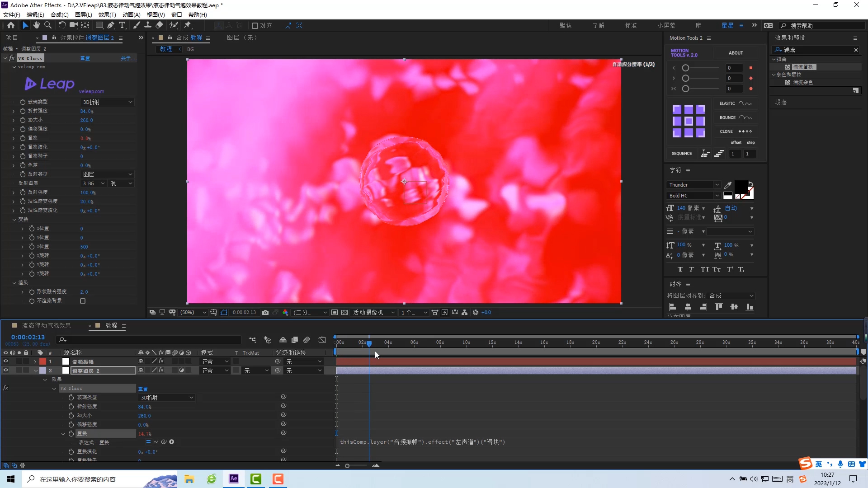Image resolution: width=868 pixels, height=488 pixels.
Task: Hide the 音频振幅 layer with the eye icon
Action: pos(6,361)
